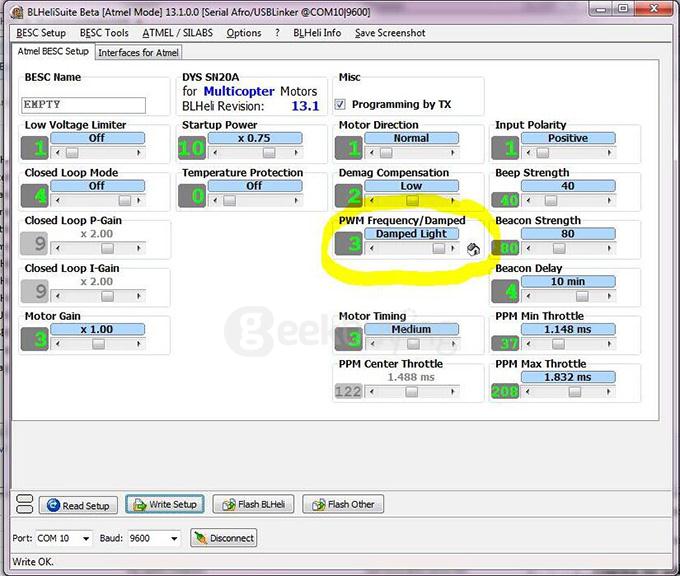The height and width of the screenshot is (576, 680).
Task: Click the PPM Max Throttle slider thumb
Action: click(575, 392)
